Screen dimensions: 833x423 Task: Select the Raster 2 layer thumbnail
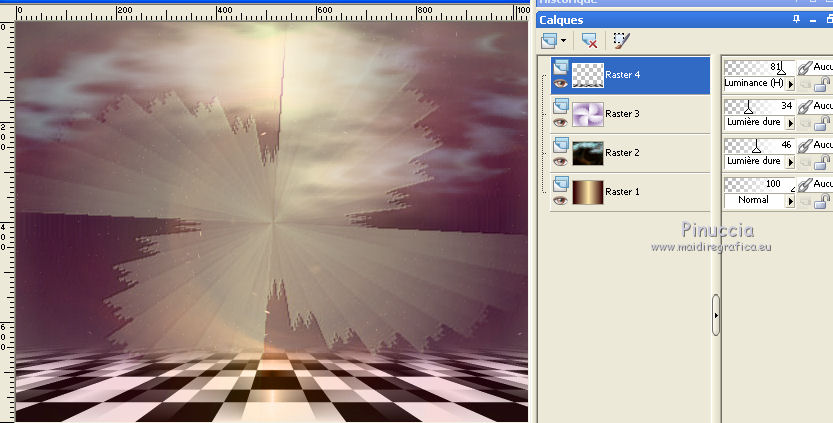(x=588, y=153)
